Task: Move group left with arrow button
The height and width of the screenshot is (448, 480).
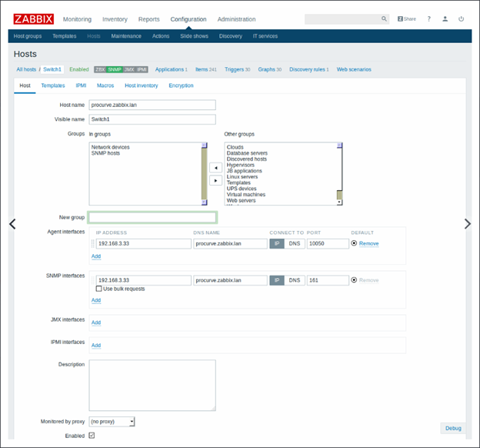Action: [216, 168]
